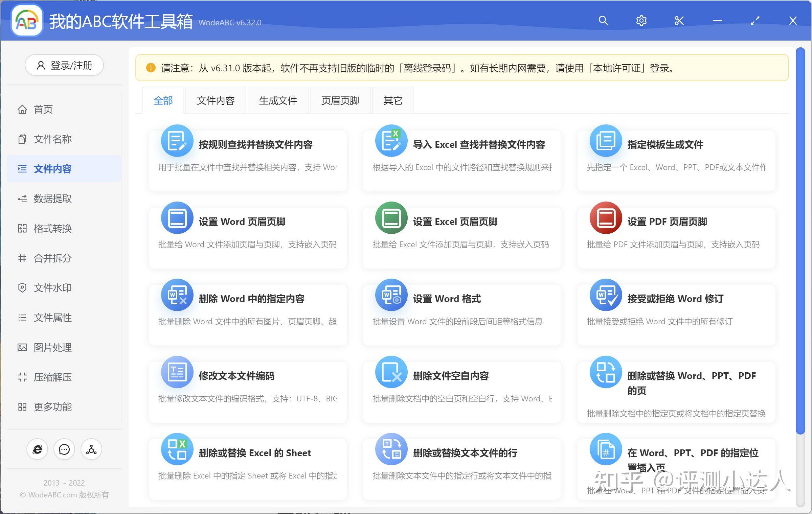Click the green 设置 Excel 页眉页脚 icon
Screen dimensions: 812x514
coord(391,218)
